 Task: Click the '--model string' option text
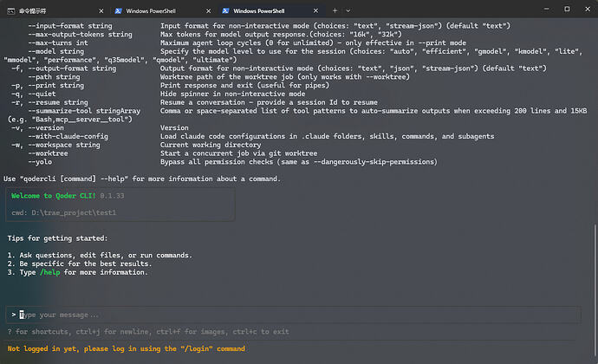(x=55, y=51)
